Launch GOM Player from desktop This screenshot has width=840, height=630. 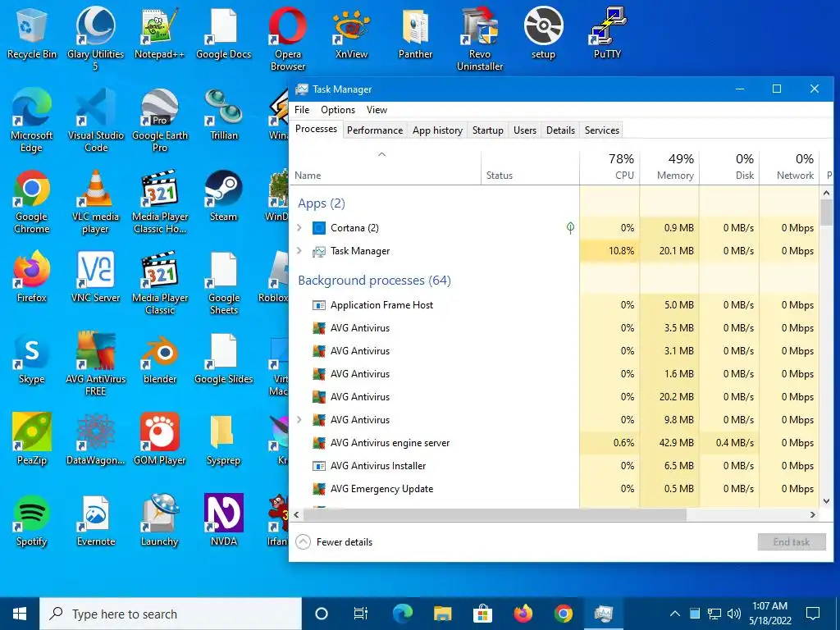pos(160,440)
